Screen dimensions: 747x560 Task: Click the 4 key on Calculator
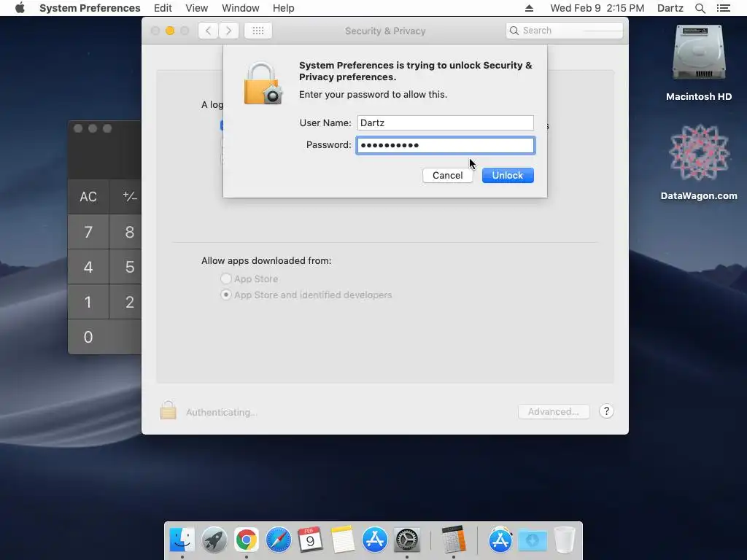[88, 267]
